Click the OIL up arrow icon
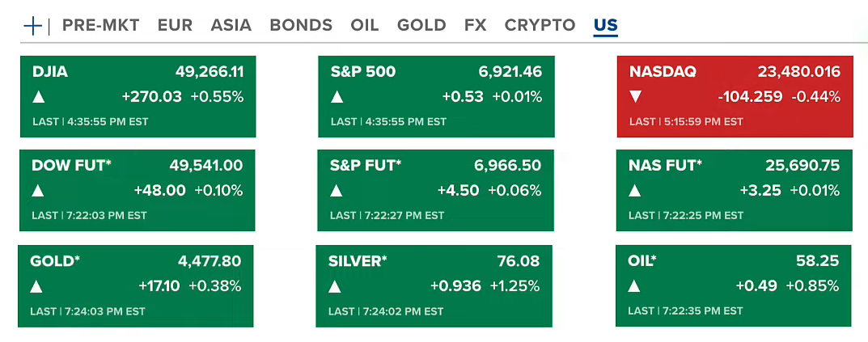 pos(635,286)
